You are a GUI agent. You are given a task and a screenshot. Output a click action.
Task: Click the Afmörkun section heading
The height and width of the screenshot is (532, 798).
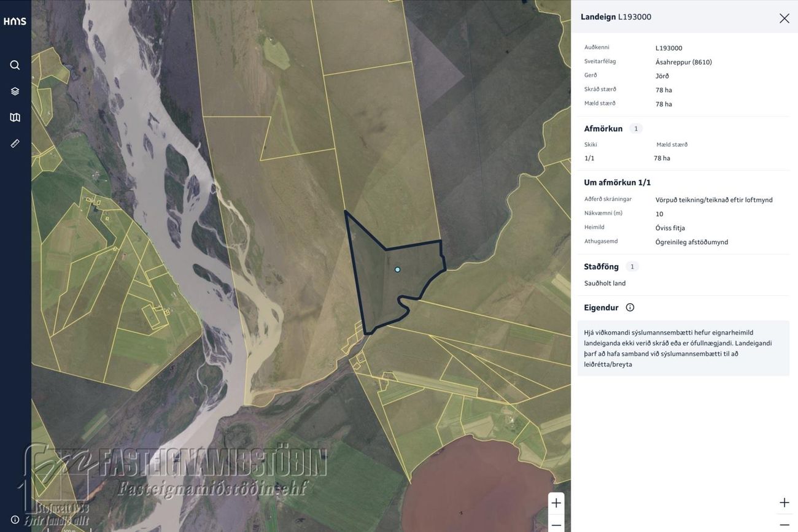tap(603, 128)
